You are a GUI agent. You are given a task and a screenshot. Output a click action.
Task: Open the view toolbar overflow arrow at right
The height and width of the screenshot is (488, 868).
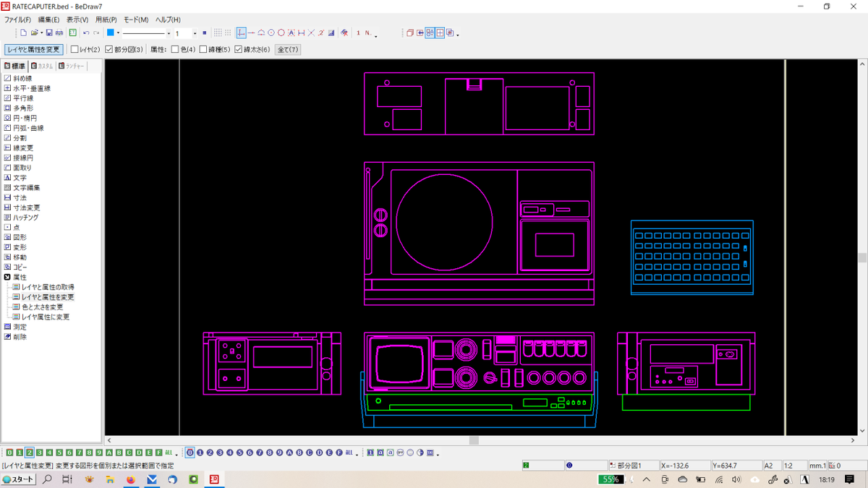[x=458, y=35]
